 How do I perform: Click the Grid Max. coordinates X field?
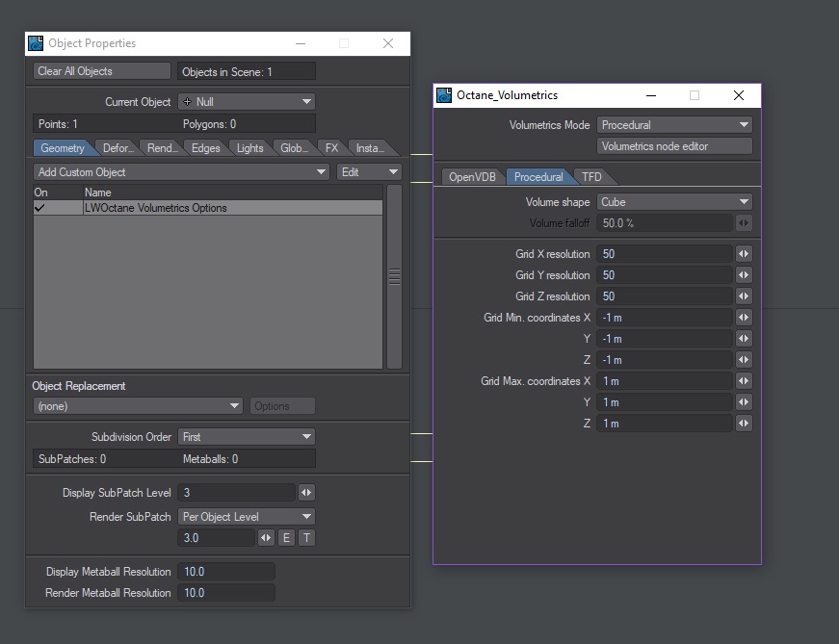(x=664, y=381)
